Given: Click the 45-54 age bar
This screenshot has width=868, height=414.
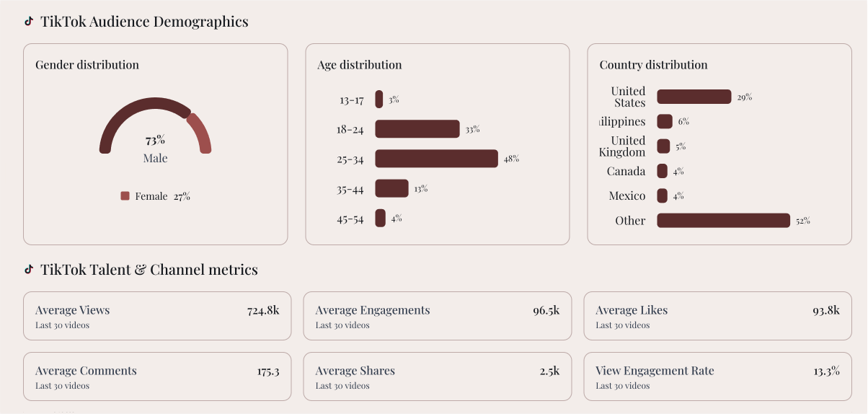Looking at the screenshot, I should [380, 218].
